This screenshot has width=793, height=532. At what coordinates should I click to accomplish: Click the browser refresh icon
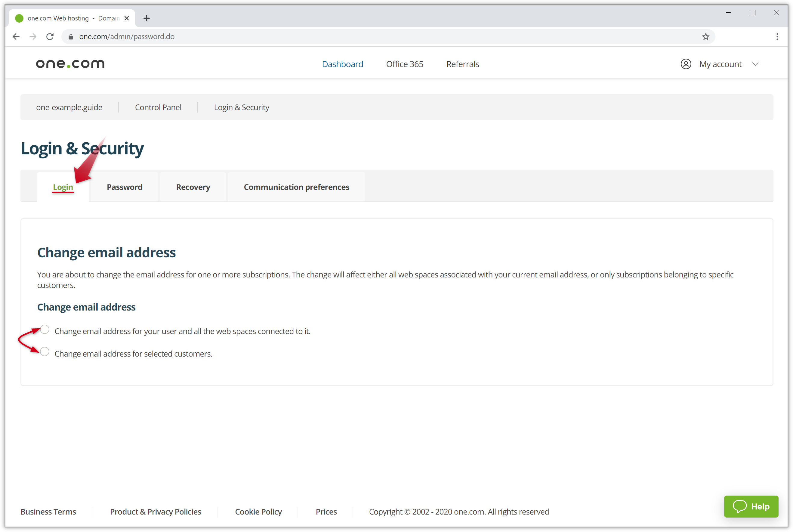tap(51, 36)
